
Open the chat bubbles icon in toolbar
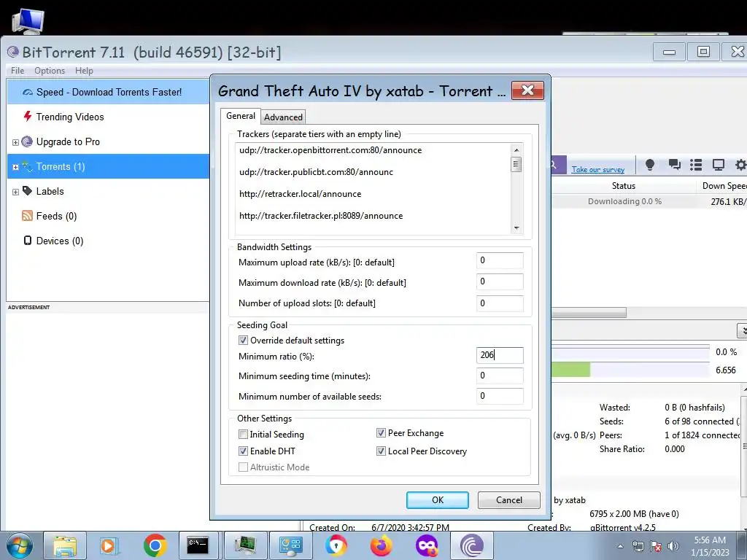(674, 165)
